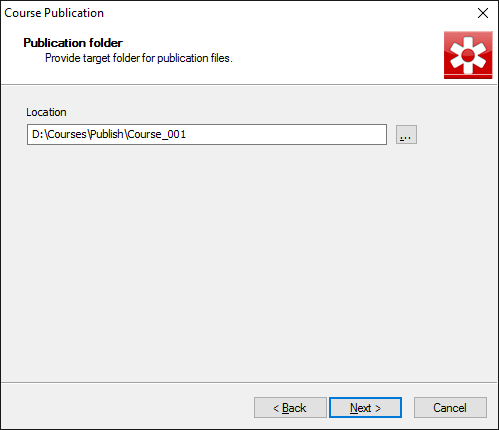Click the Publication folder heading
The height and width of the screenshot is (430, 499).
[73, 43]
